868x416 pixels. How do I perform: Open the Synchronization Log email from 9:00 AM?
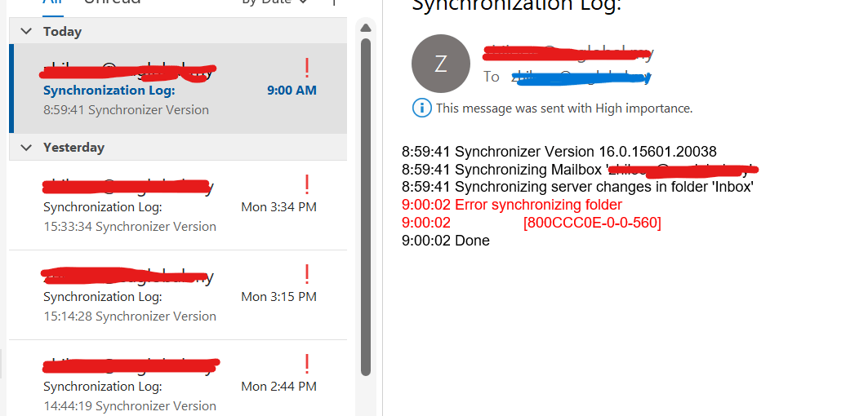pos(178,89)
